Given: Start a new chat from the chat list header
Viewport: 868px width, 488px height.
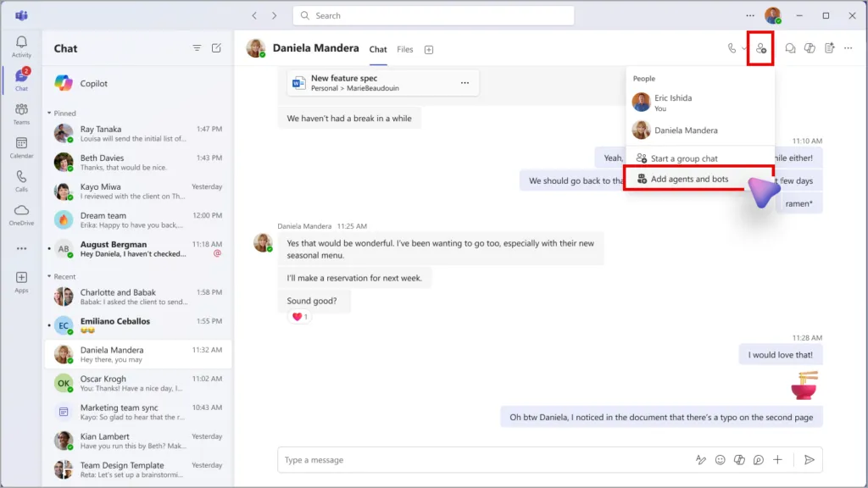Looking at the screenshot, I should coord(217,48).
